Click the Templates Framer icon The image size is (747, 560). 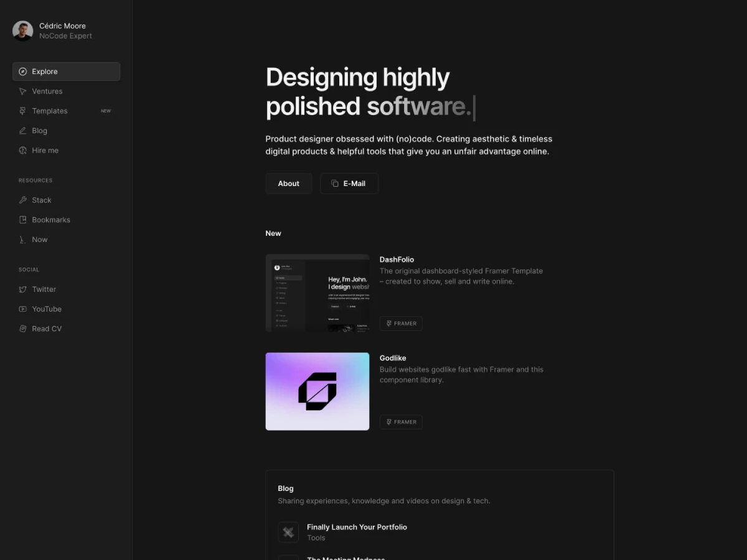(x=23, y=111)
